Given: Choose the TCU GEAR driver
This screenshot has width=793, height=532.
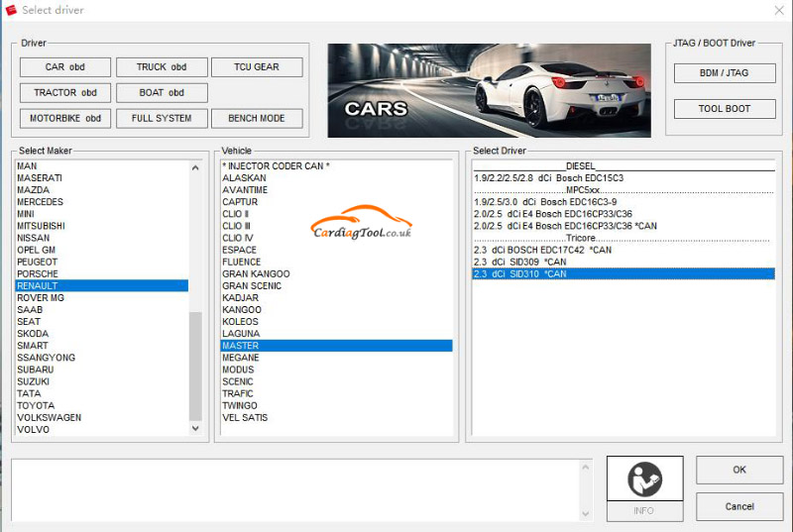Looking at the screenshot, I should click(257, 67).
